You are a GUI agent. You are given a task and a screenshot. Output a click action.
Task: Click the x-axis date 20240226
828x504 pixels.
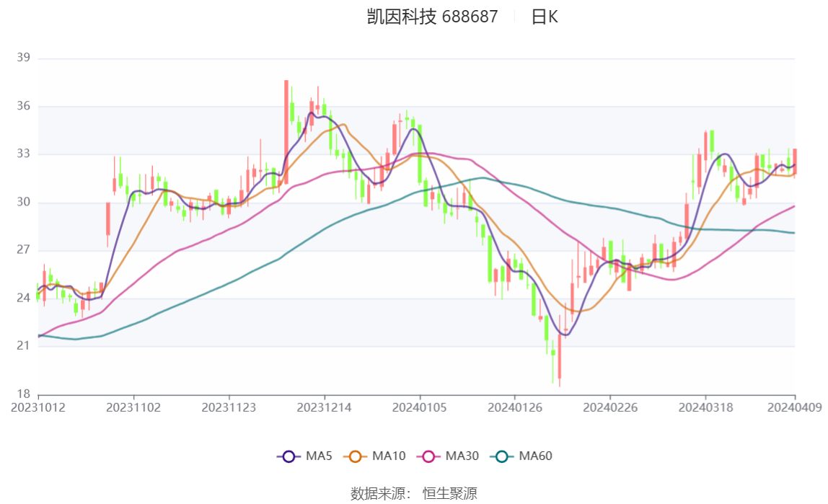click(610, 408)
